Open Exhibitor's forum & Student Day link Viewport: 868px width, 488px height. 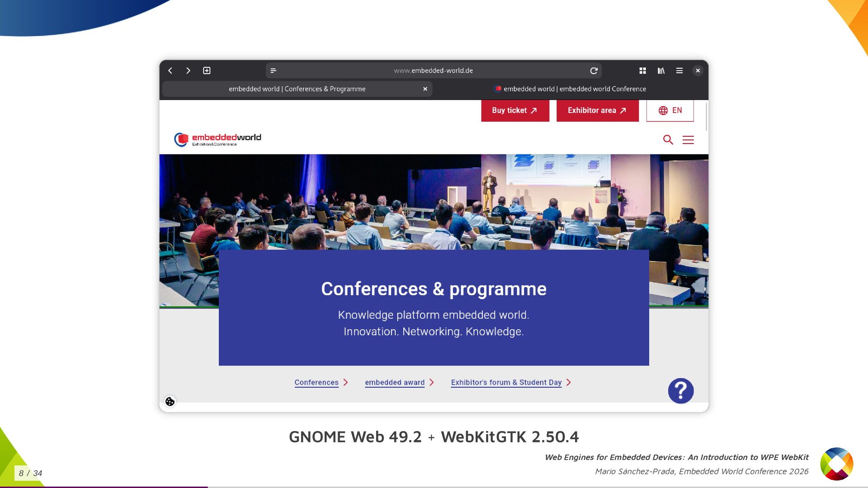[x=506, y=382]
